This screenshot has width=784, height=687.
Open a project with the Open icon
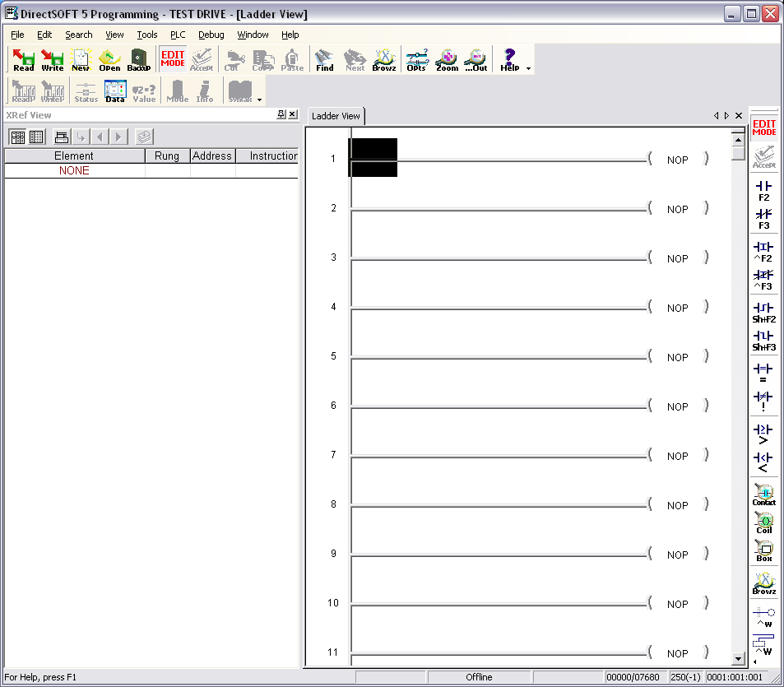(x=109, y=60)
